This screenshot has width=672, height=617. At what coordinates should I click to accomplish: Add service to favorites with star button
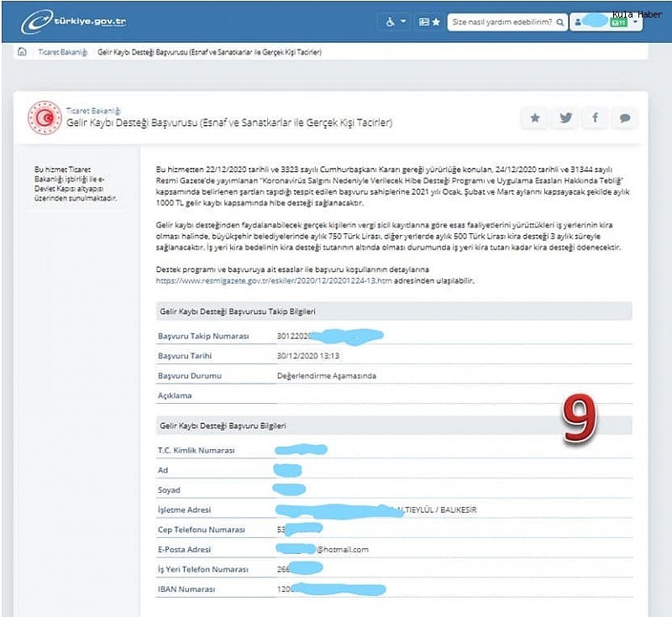pos(535,118)
